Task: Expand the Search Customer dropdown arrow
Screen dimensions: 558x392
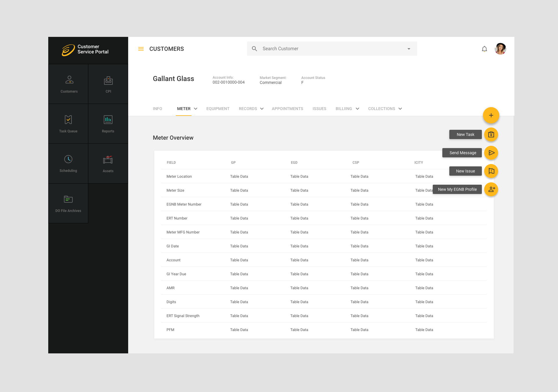Action: tap(409, 49)
